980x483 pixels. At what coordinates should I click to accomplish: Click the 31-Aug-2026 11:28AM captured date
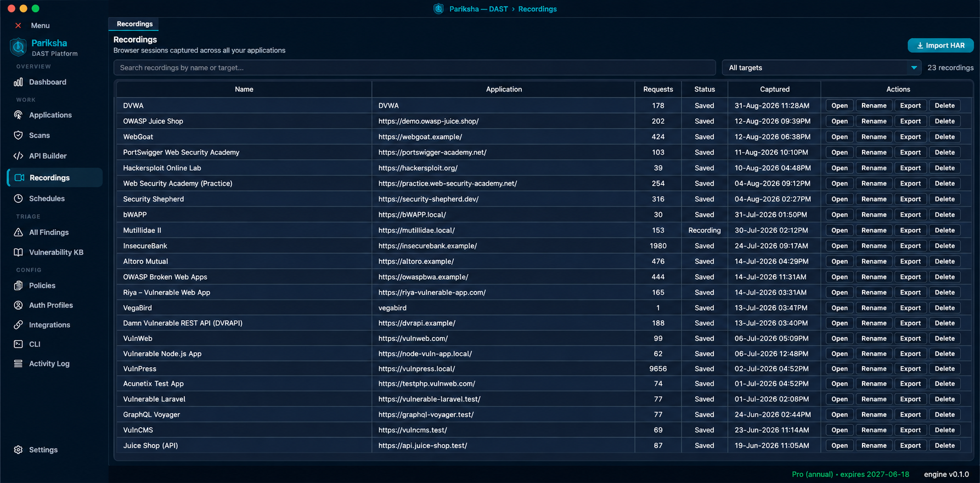pos(771,106)
